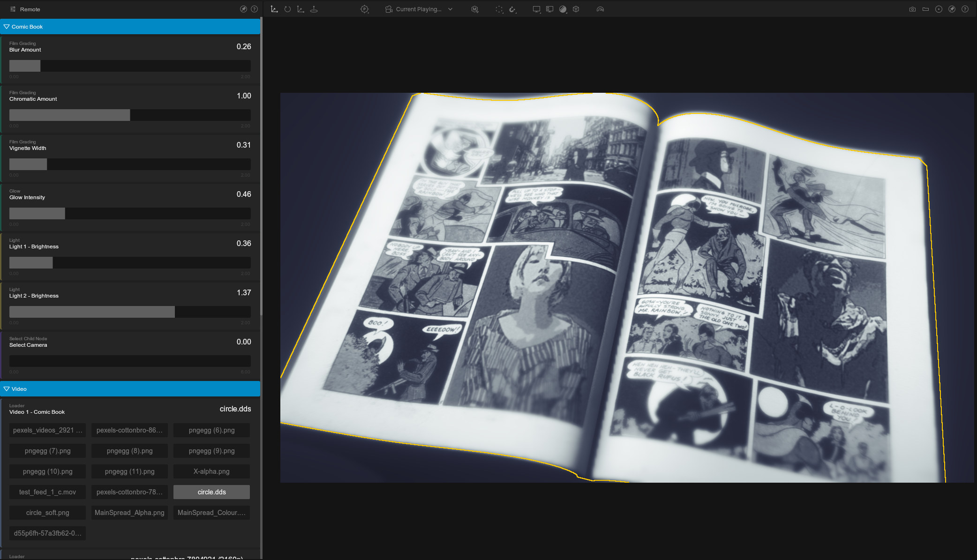Select the test_feed_1_c.mov video file

(47, 492)
